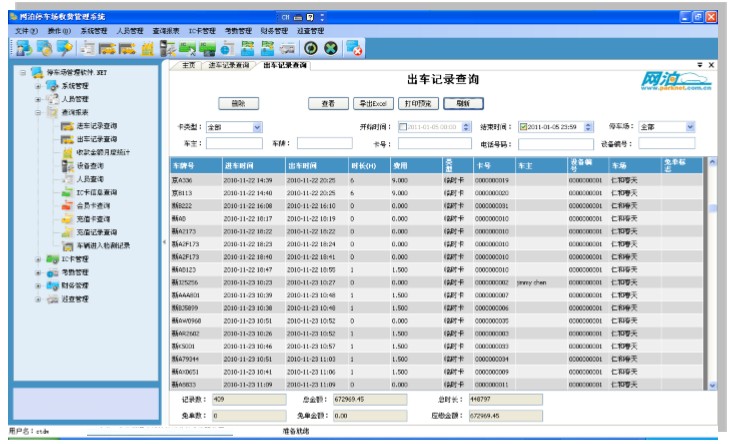The width and height of the screenshot is (732, 444).
Task: Expand the 巡查管理 tree node
Action: click(38, 299)
